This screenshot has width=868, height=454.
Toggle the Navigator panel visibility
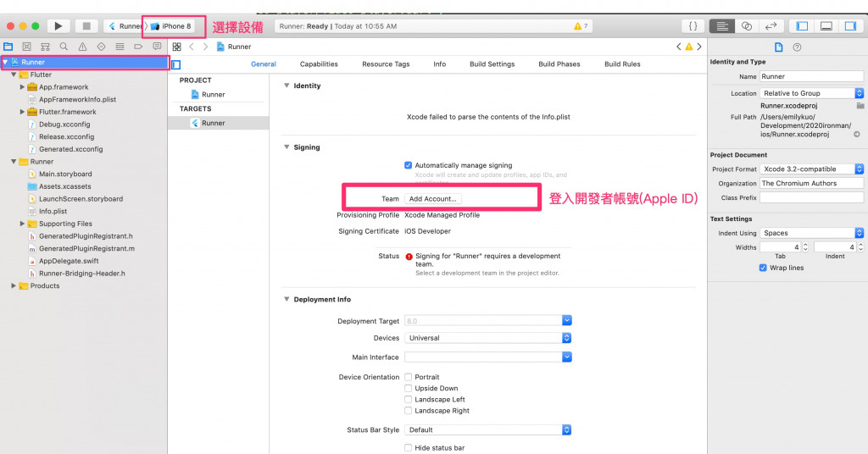(802, 26)
